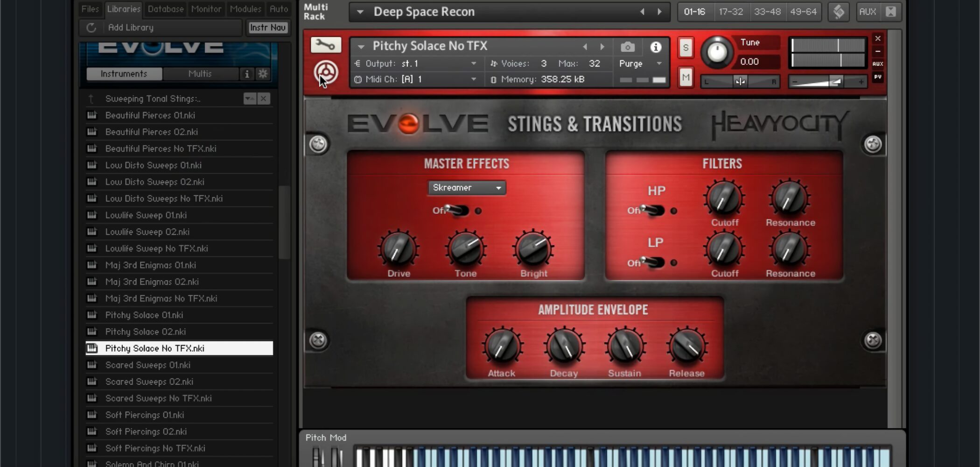Select next multi with right arrow
This screenshot has width=980, height=467.
point(659,12)
